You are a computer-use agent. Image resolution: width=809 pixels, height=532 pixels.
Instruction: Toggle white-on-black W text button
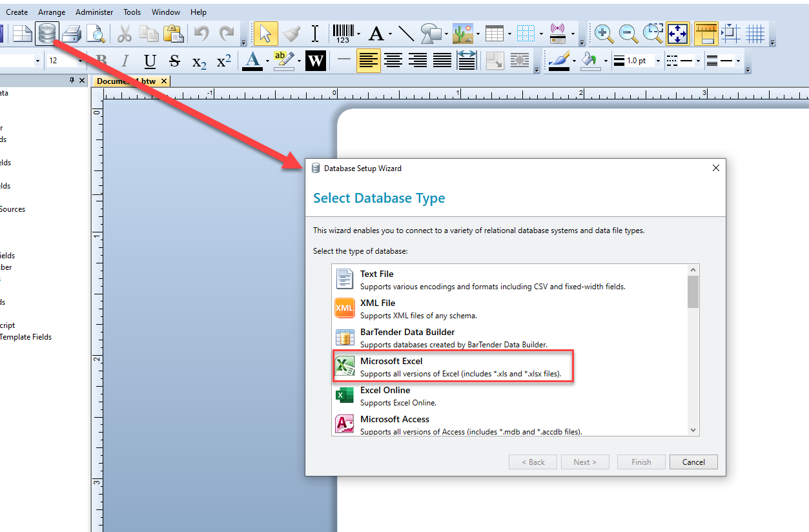(315, 61)
